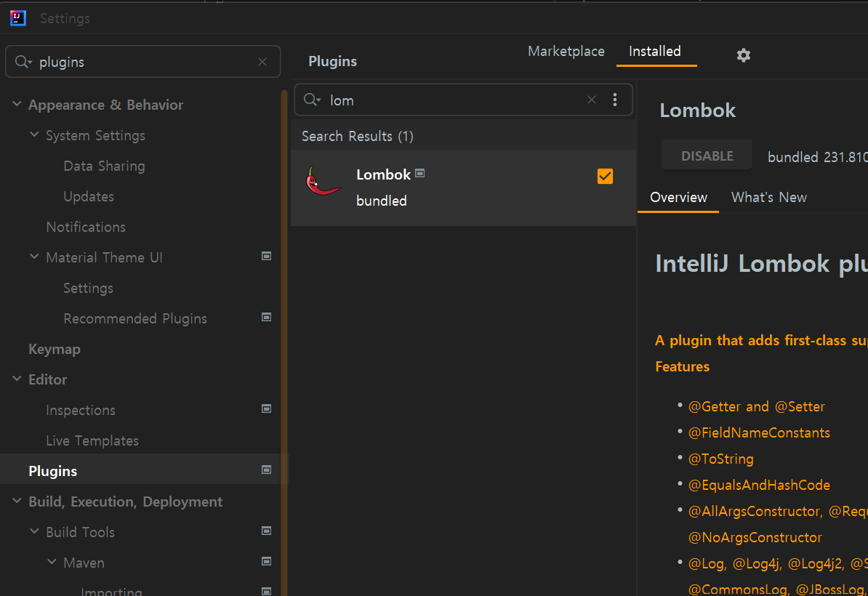The height and width of the screenshot is (596, 868).
Task: Click the Lombok chili pepper icon
Action: coord(323,181)
